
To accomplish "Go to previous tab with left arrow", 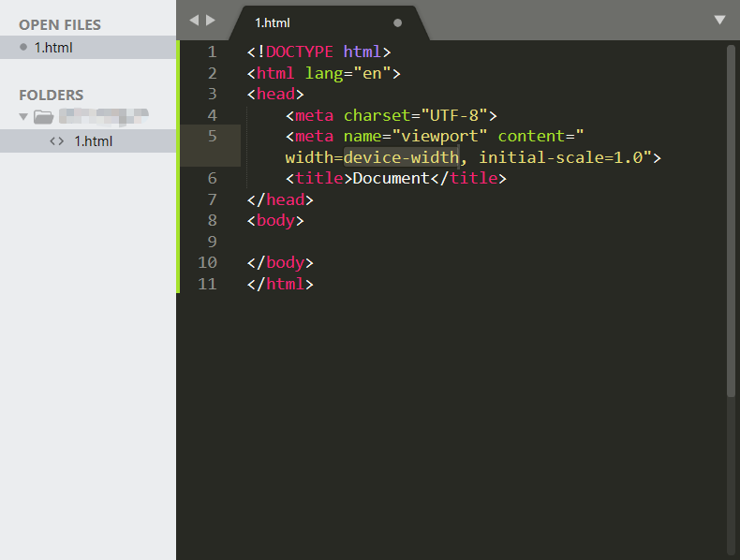I will click(x=194, y=21).
